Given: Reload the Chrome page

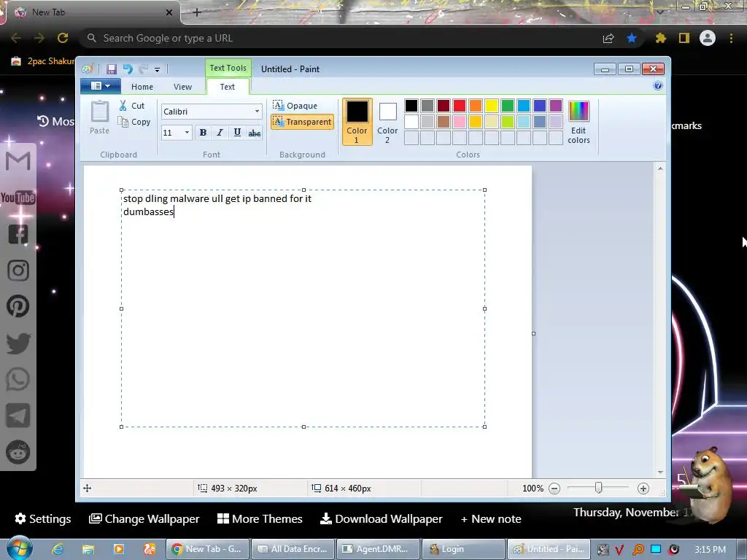Looking at the screenshot, I should 63,38.
